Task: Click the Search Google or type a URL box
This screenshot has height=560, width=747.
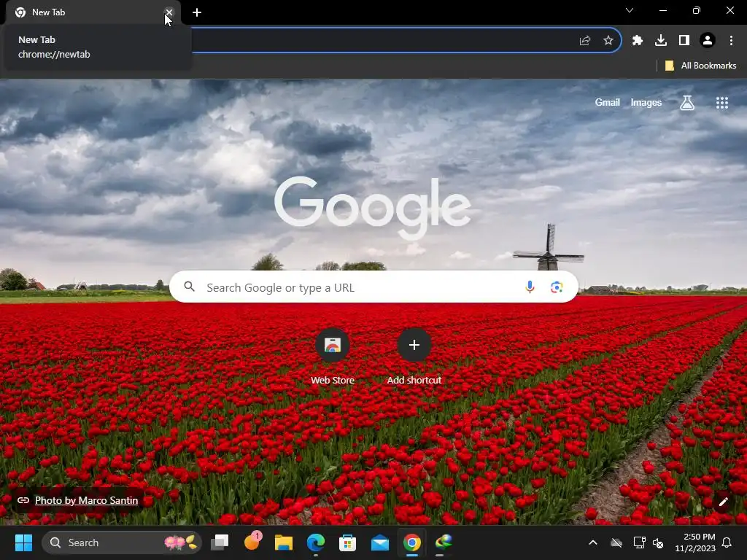Action: pos(373,287)
